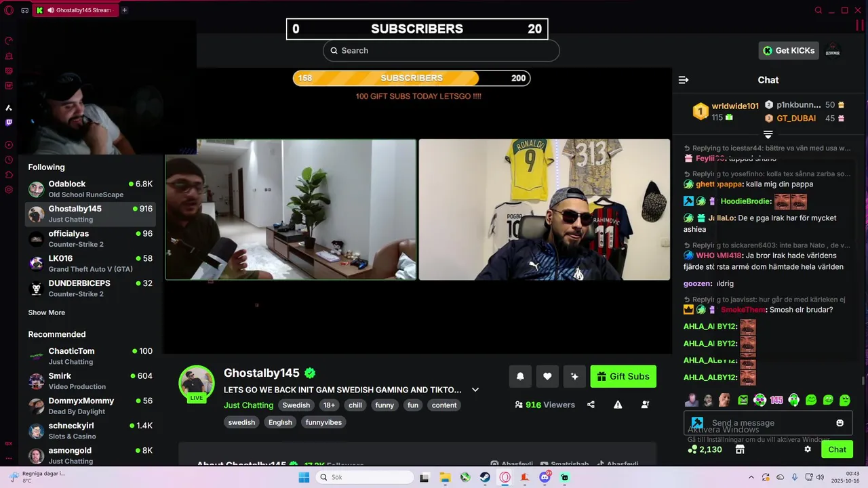Click the gavel icon in message box
The height and width of the screenshot is (488, 868).
point(697,422)
